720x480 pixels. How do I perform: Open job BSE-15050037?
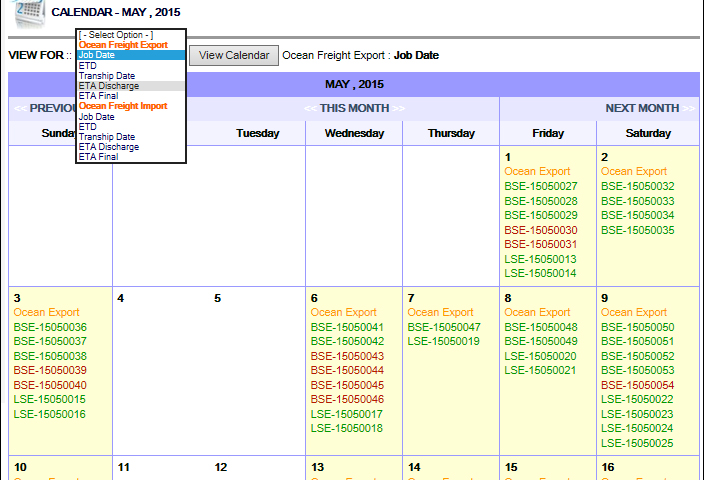click(x=50, y=341)
